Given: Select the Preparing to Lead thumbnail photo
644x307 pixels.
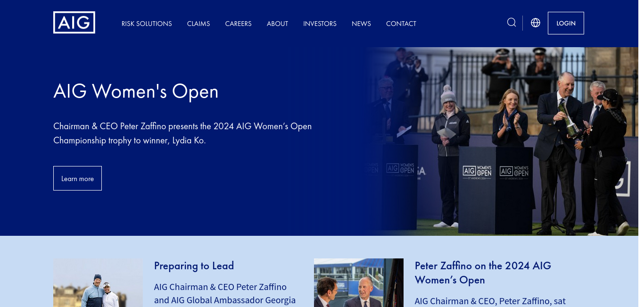Looking at the screenshot, I should point(98,282).
